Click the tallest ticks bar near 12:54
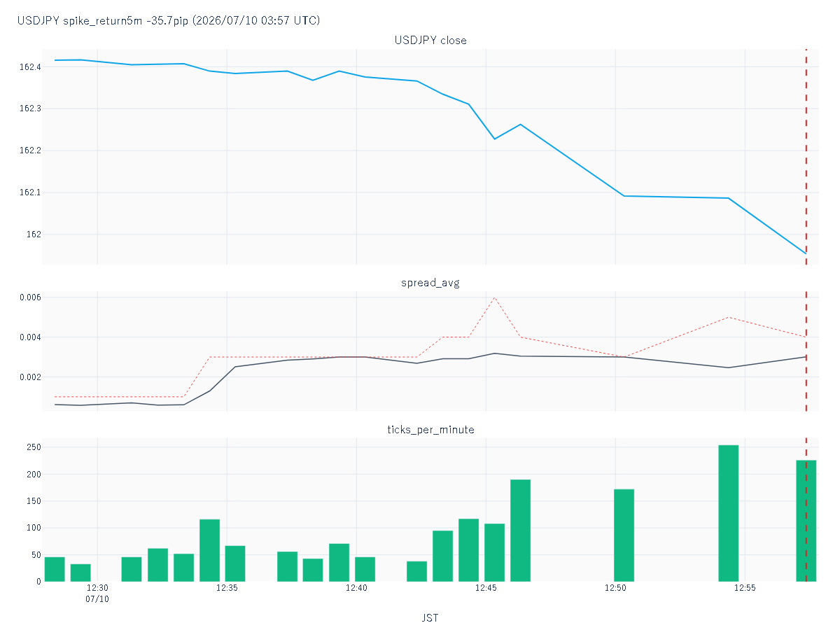This screenshot has height=630, width=840. (x=729, y=513)
